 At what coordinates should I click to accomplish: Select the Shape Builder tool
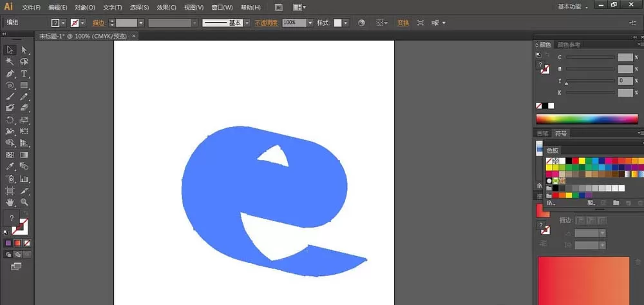pos(10,143)
